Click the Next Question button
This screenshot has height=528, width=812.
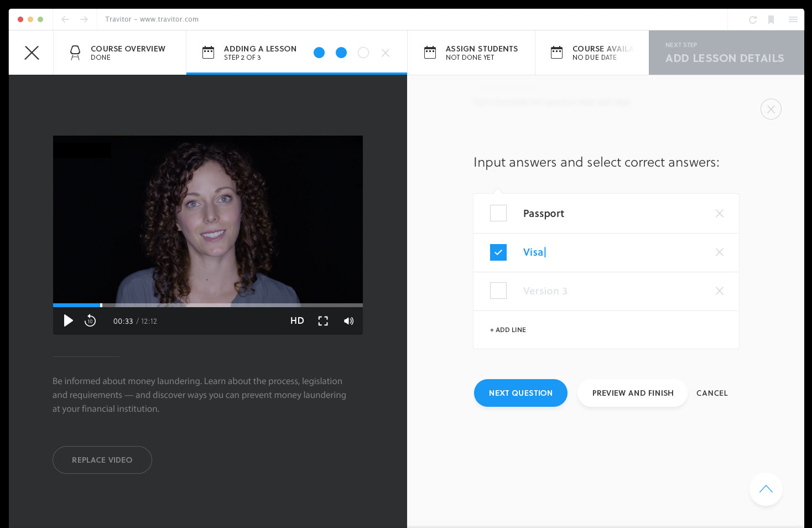click(520, 393)
